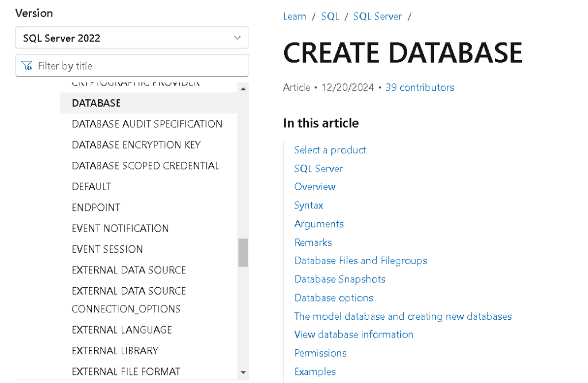588x383 pixels.
Task: Open model database and creating new databases link
Action: pos(403,316)
